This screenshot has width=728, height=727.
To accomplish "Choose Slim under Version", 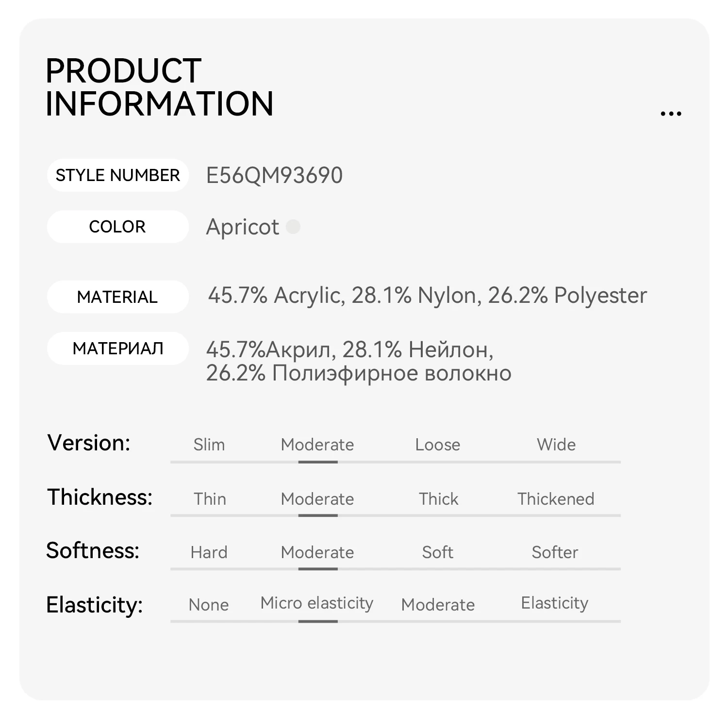I will 209,445.
